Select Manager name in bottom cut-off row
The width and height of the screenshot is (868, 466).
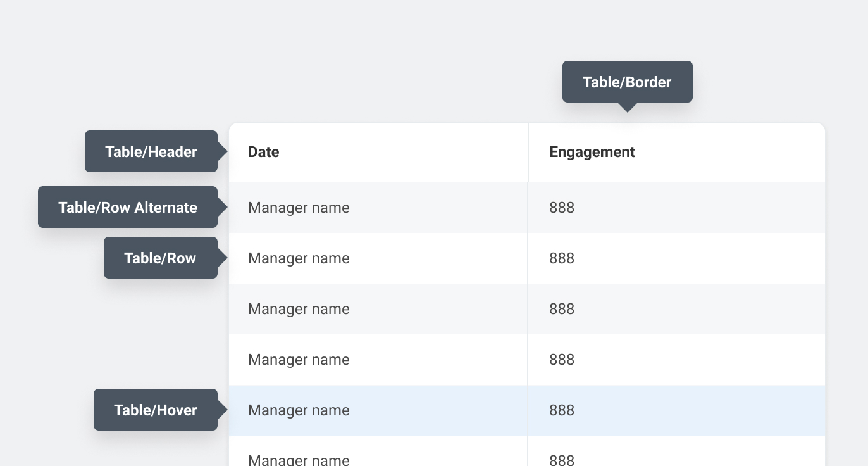click(299, 460)
